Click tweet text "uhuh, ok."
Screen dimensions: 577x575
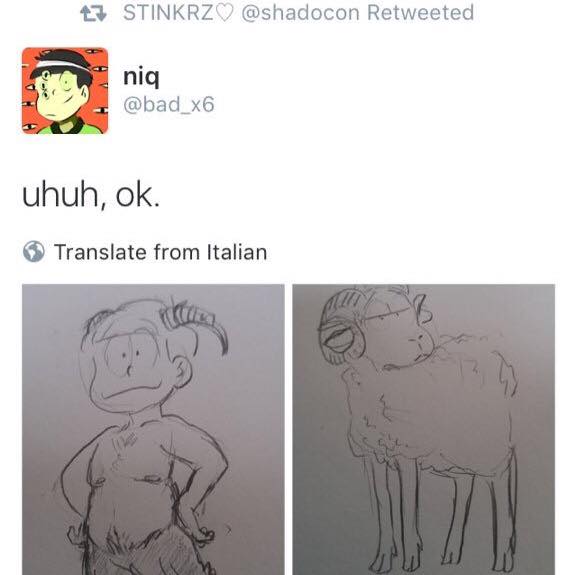click(91, 196)
